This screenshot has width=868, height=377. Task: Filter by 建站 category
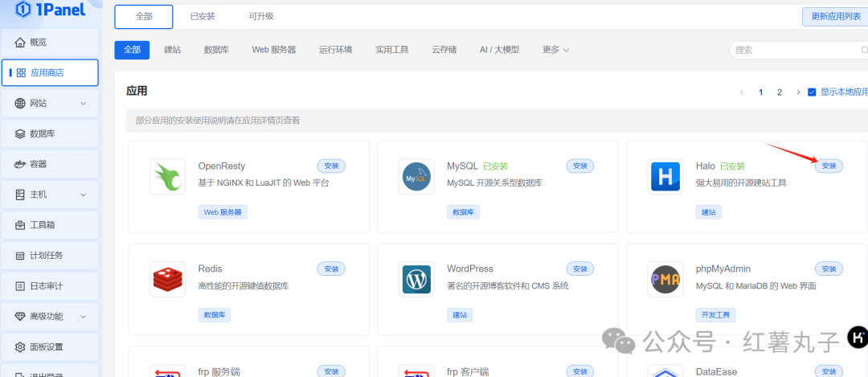(173, 50)
